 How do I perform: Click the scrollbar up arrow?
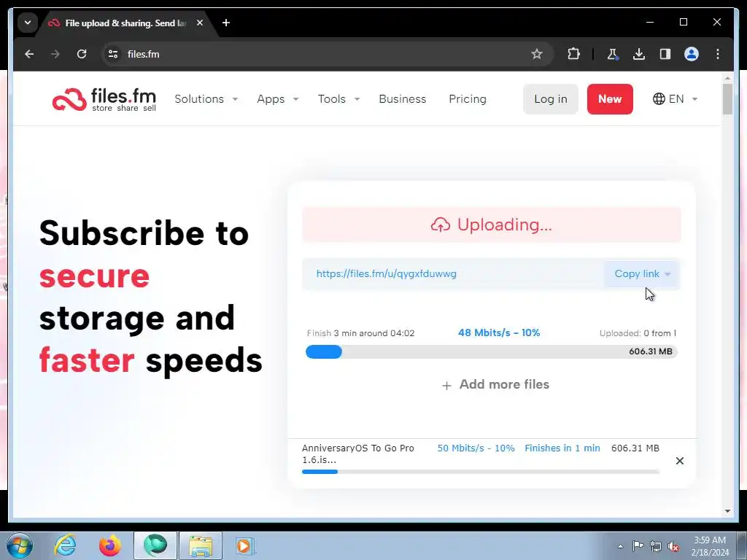(727, 77)
